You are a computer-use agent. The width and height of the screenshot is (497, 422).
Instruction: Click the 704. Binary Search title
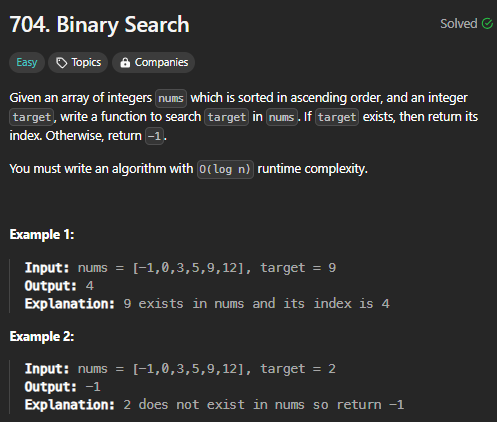pyautogui.click(x=99, y=25)
